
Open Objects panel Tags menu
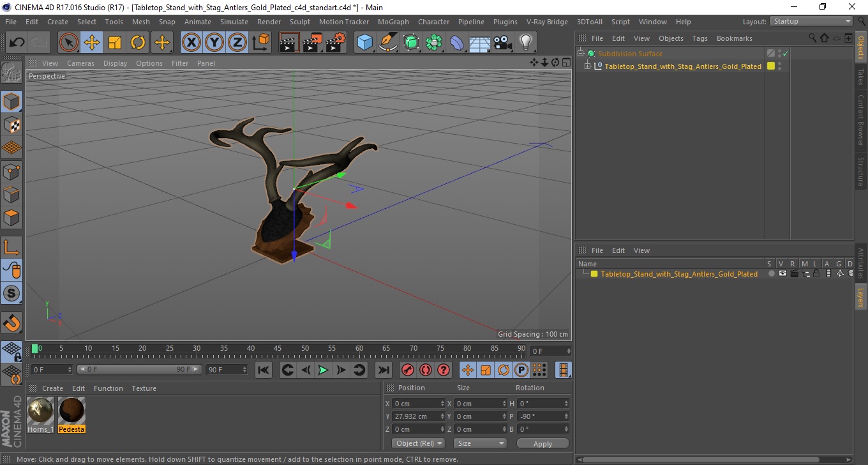(x=700, y=38)
